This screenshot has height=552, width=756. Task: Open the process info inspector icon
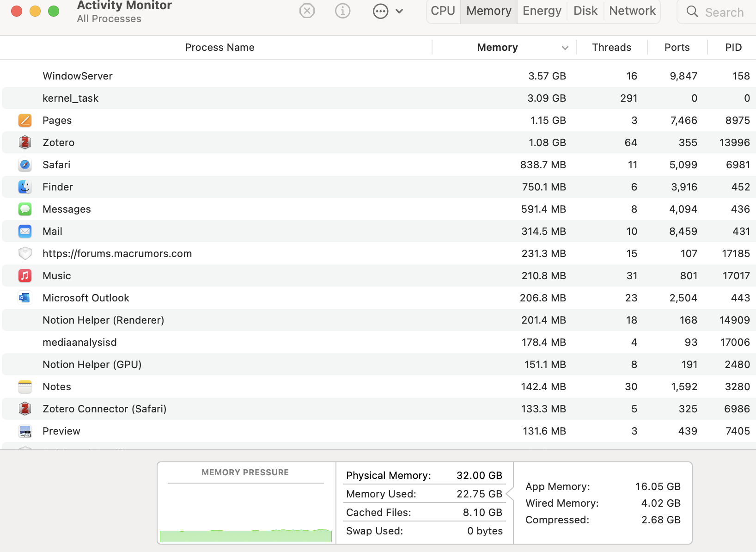tap(342, 11)
